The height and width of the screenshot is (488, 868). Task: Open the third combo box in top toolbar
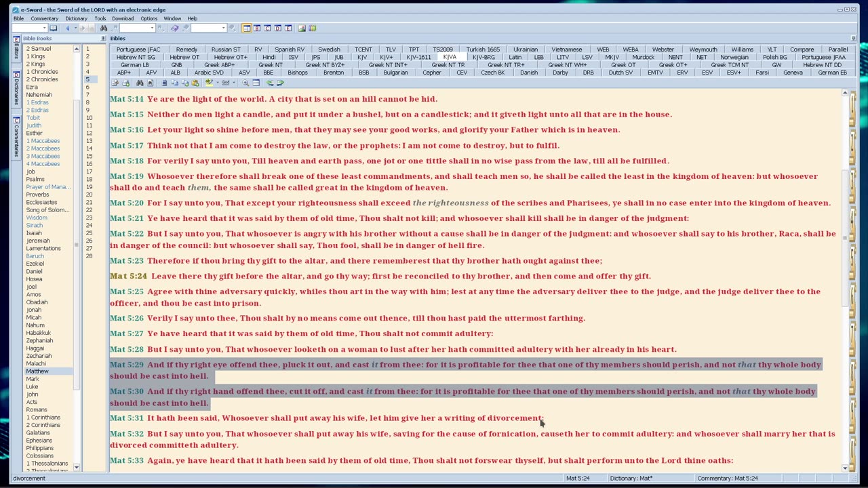208,28
